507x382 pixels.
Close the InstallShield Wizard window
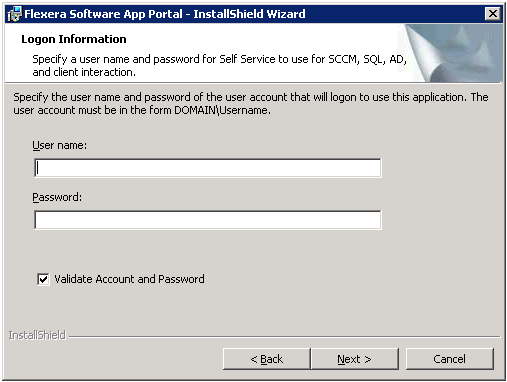pos(493,14)
